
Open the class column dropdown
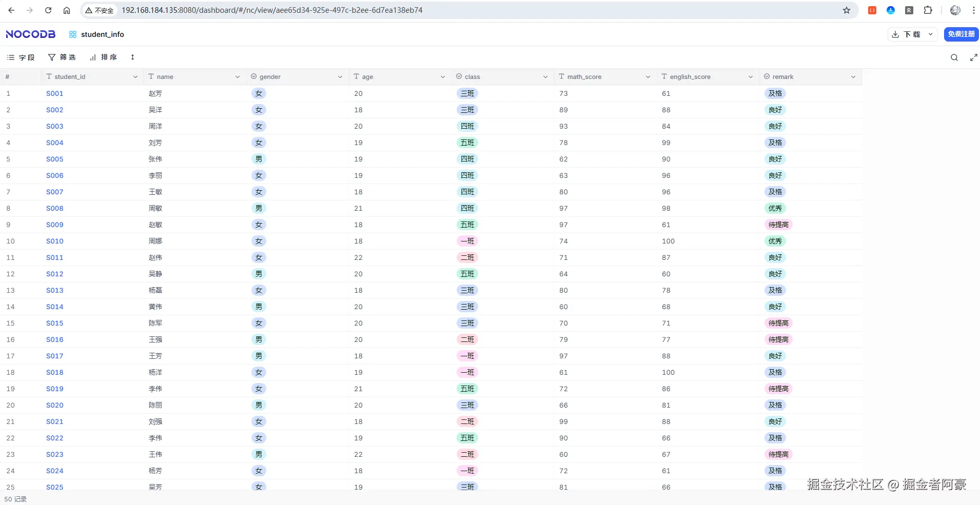(x=545, y=77)
